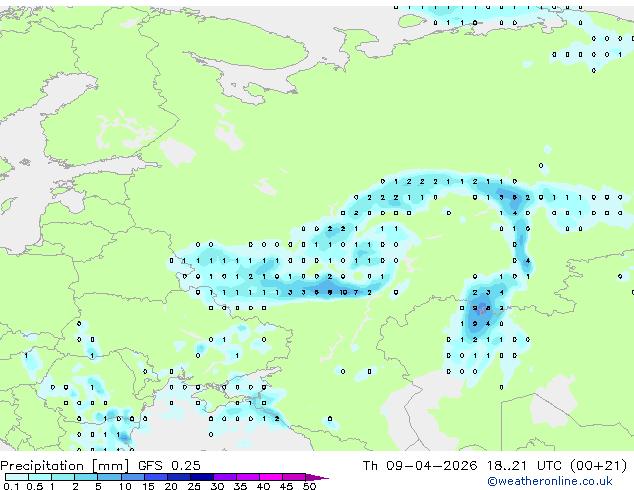Select the 0.1–0.5 mm legend swatch
The width and height of the screenshot is (634, 490).
pyautogui.click(x=17, y=477)
